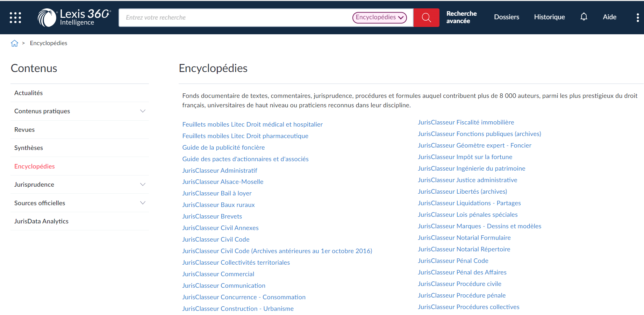Open JurisClasseur Pénal Code

453,260
